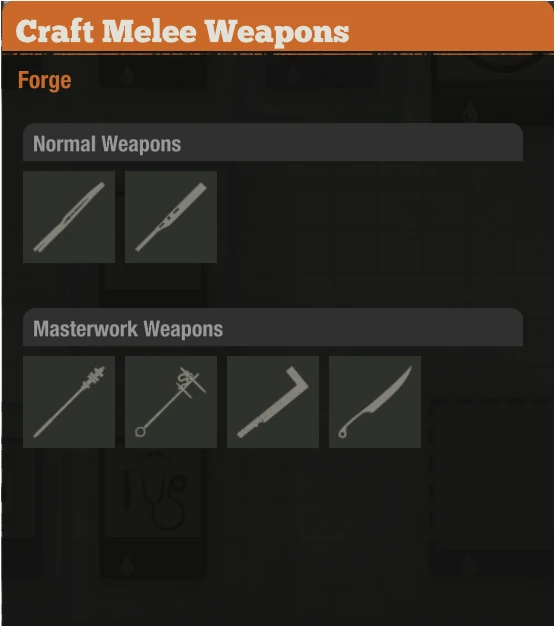The width and height of the screenshot is (555, 627).
Task: Click the dim droplet right of Forge
Action: tap(127, 75)
